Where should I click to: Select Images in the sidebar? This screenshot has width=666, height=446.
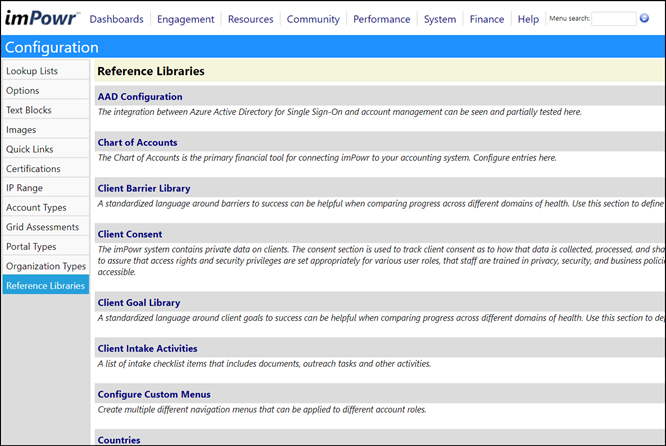45,130
